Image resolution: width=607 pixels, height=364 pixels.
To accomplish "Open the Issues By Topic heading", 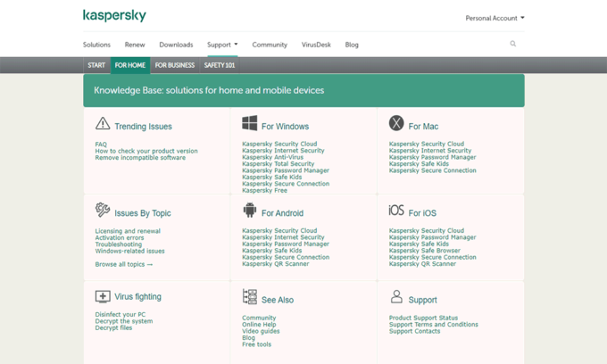I will (143, 213).
